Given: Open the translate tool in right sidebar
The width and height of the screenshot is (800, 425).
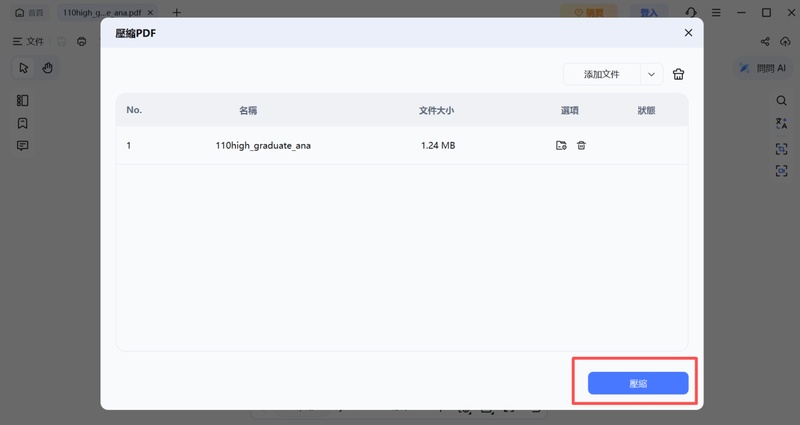Looking at the screenshot, I should [782, 124].
